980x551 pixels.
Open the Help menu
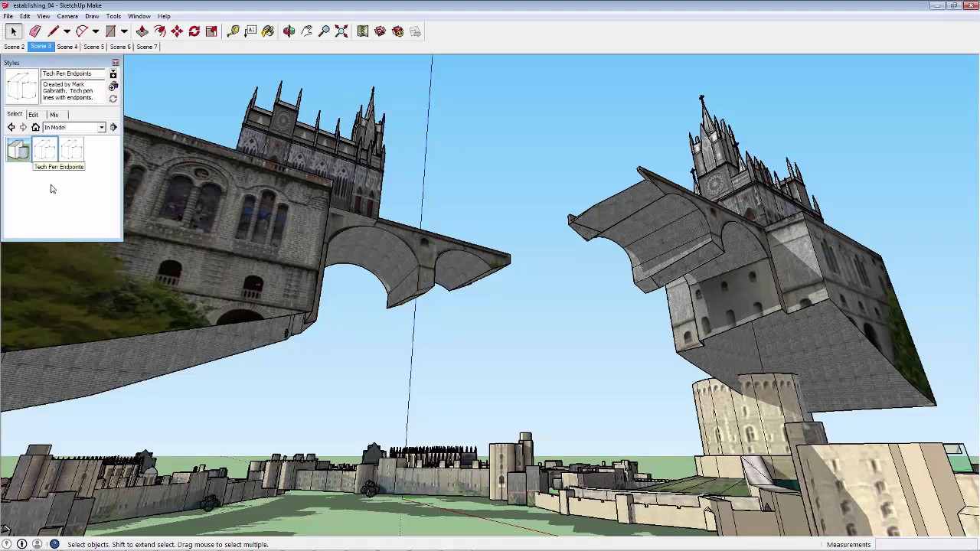[x=164, y=16]
